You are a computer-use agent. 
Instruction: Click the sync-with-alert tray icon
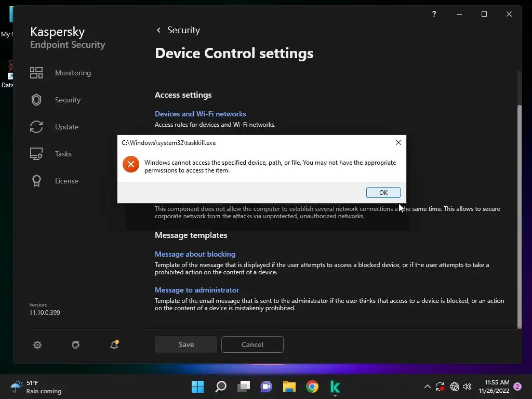(440, 387)
